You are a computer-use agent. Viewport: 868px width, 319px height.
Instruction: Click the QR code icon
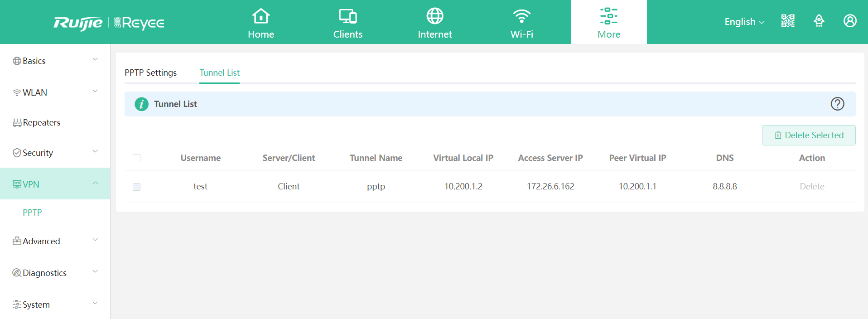pyautogui.click(x=788, y=21)
